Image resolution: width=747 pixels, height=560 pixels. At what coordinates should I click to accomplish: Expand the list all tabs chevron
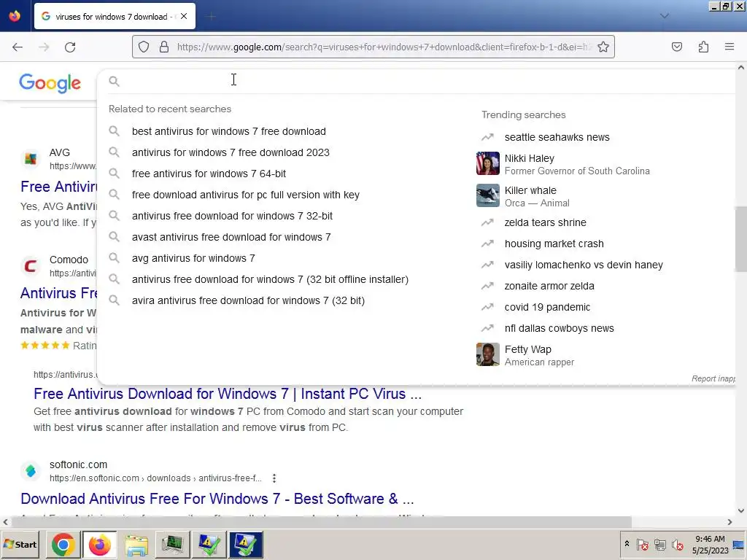(665, 16)
